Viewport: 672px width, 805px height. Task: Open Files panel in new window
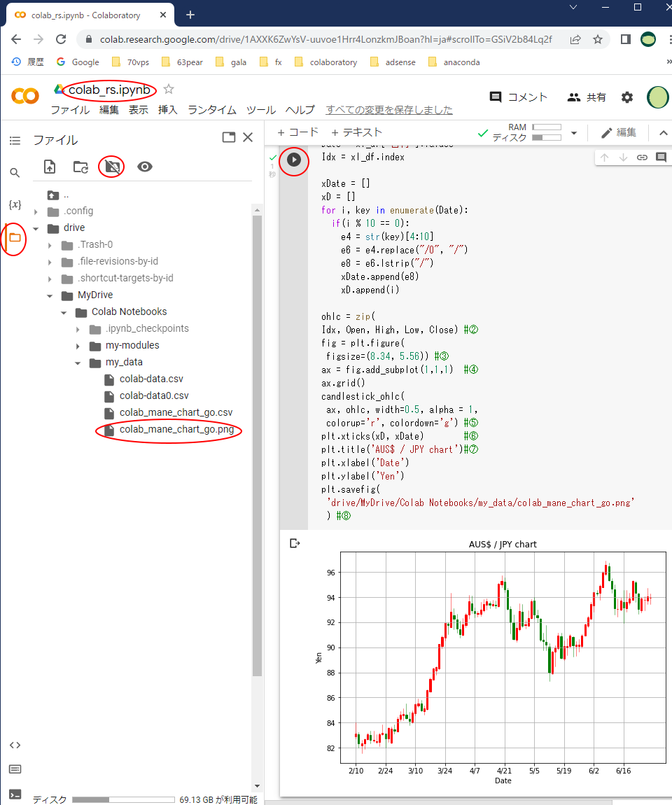[228, 137]
